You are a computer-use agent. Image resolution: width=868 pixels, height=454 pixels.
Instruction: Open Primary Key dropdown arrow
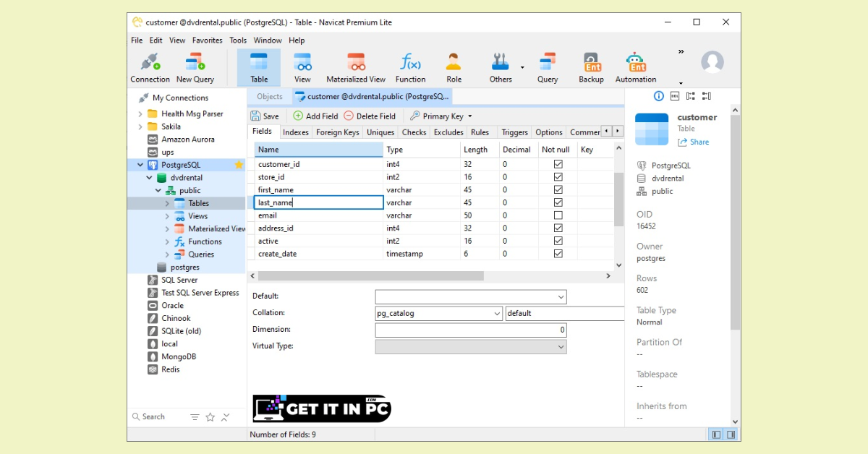(470, 116)
